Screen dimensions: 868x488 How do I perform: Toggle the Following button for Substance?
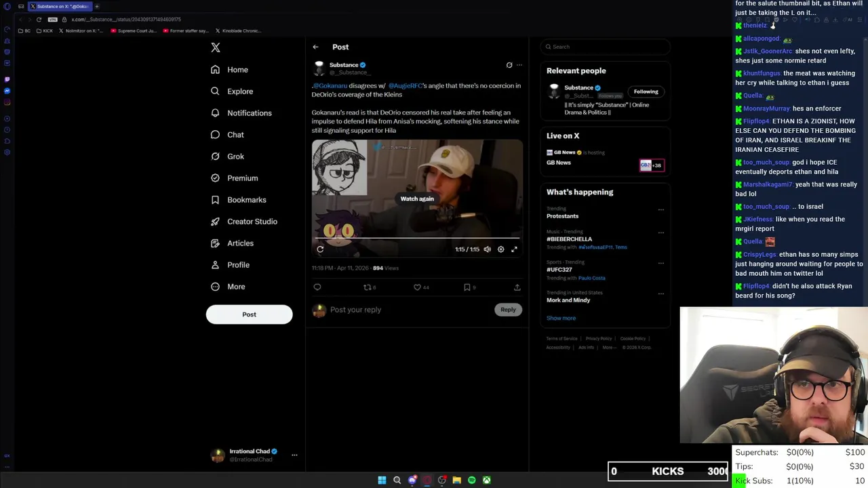click(646, 91)
